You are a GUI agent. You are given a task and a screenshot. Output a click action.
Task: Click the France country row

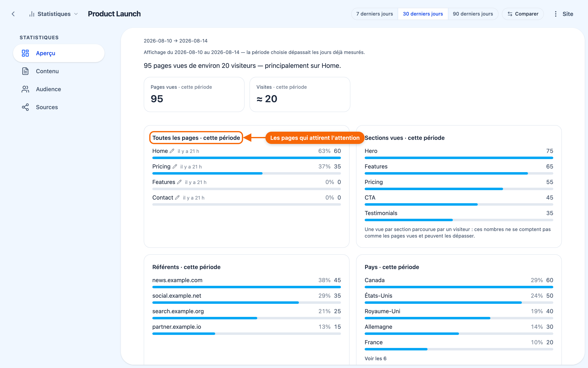(459, 345)
